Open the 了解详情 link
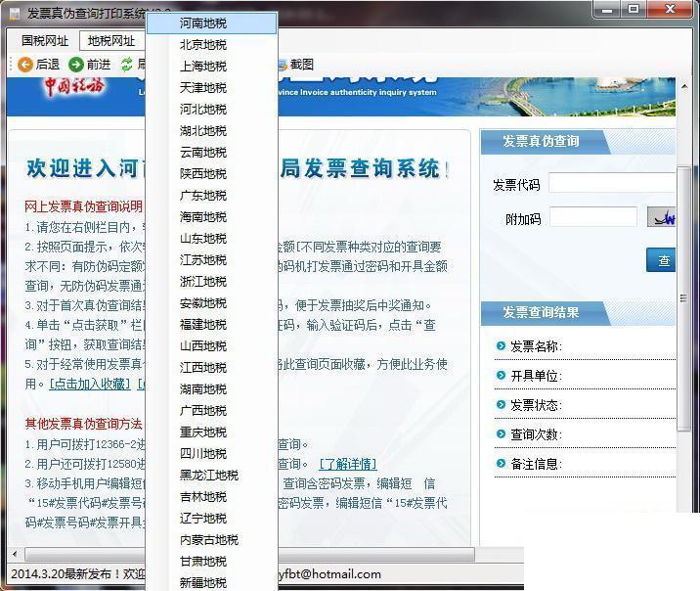 tap(348, 465)
